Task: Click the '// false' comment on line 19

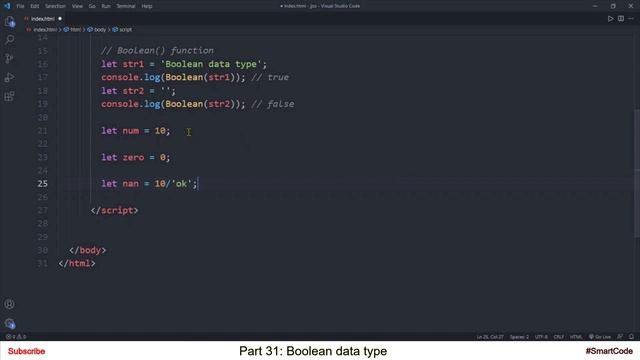Action: 272,104
